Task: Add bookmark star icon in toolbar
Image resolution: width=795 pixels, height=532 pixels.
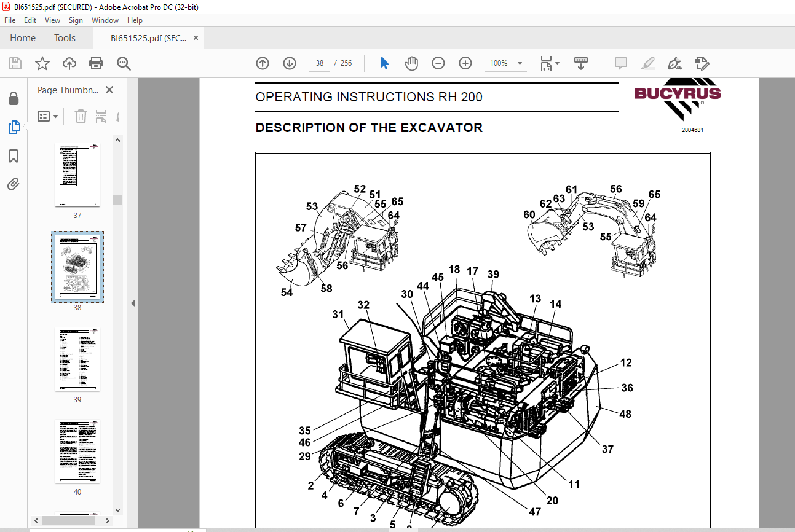Action: (x=42, y=63)
